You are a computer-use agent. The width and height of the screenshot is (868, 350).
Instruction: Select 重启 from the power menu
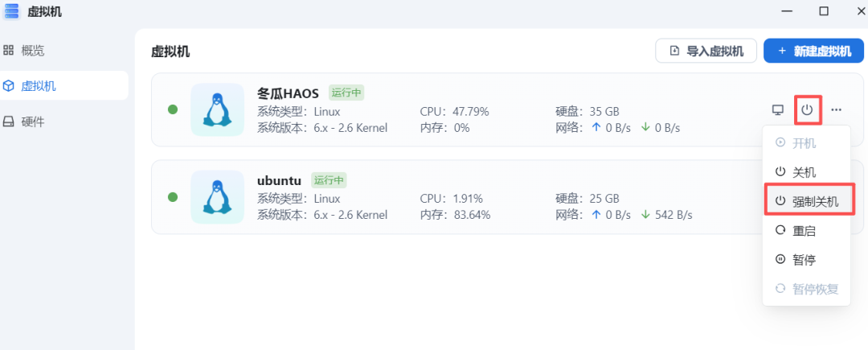point(805,231)
